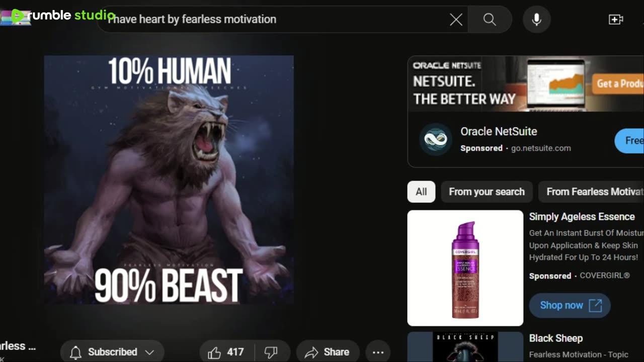Open the 'Simply Ageless Essence' ad title

(582, 217)
